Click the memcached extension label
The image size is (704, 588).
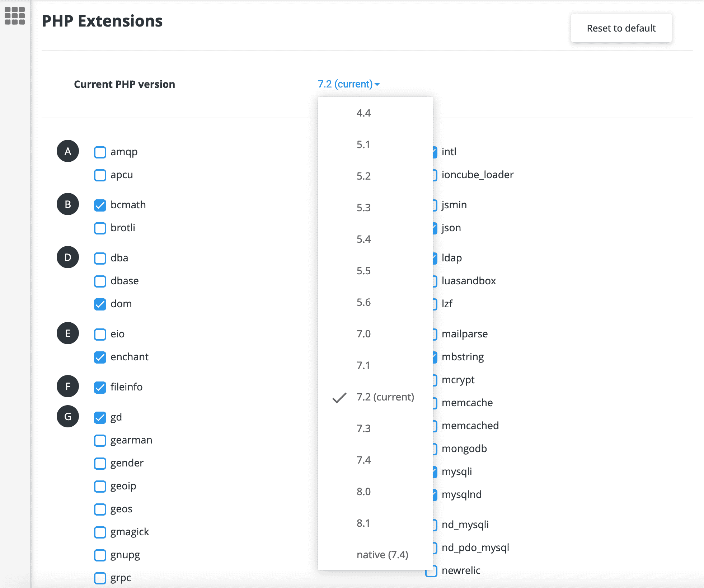(470, 426)
